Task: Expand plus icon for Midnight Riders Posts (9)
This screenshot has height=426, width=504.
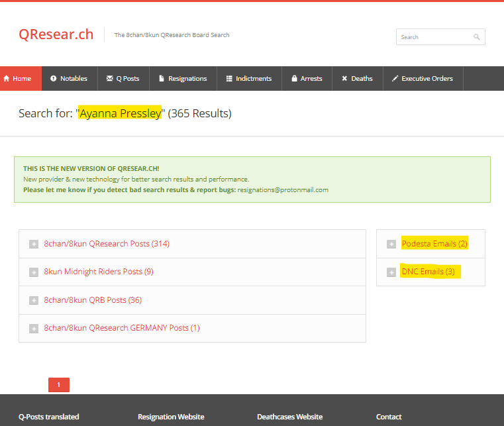Action: point(34,272)
